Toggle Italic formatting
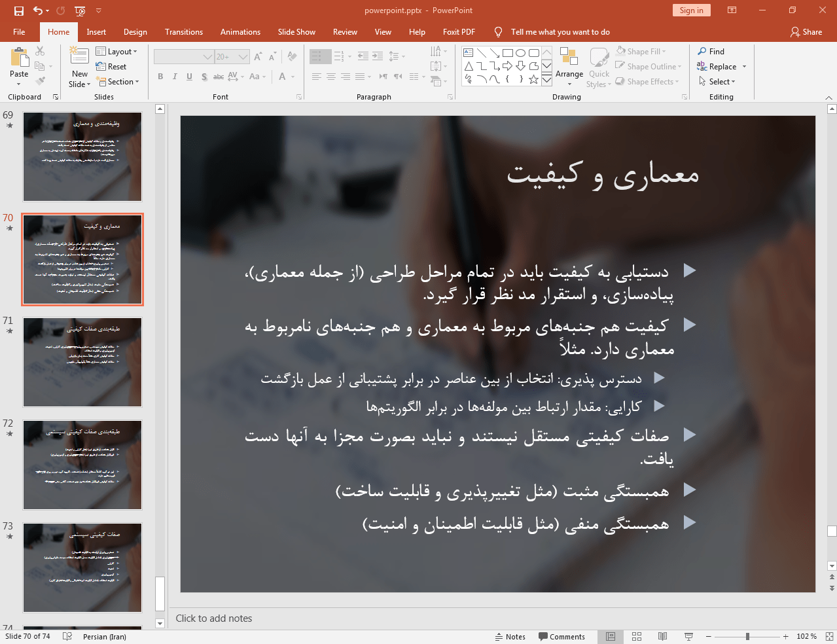The width and height of the screenshot is (837, 644). pyautogui.click(x=175, y=77)
